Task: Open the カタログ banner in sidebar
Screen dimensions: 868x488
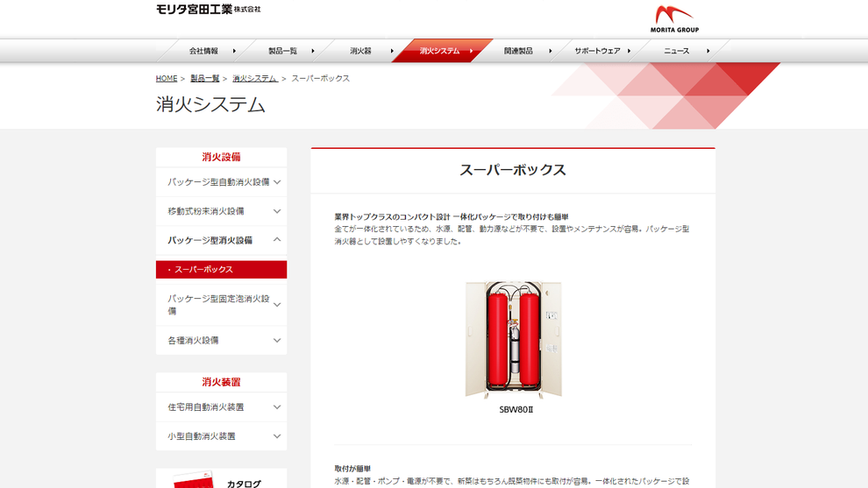Action: [222, 478]
